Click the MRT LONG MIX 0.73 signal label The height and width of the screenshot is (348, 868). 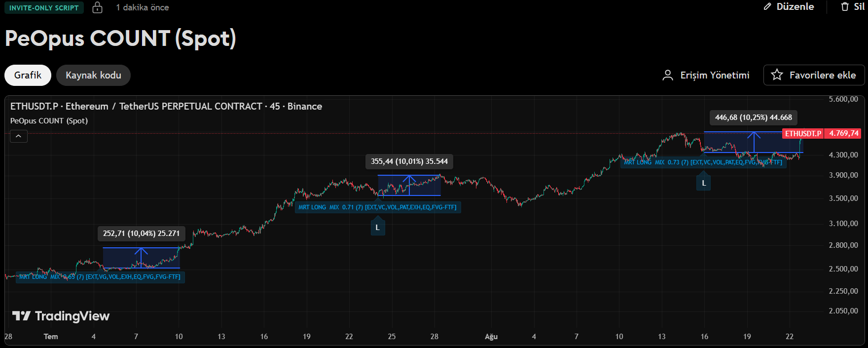703,162
